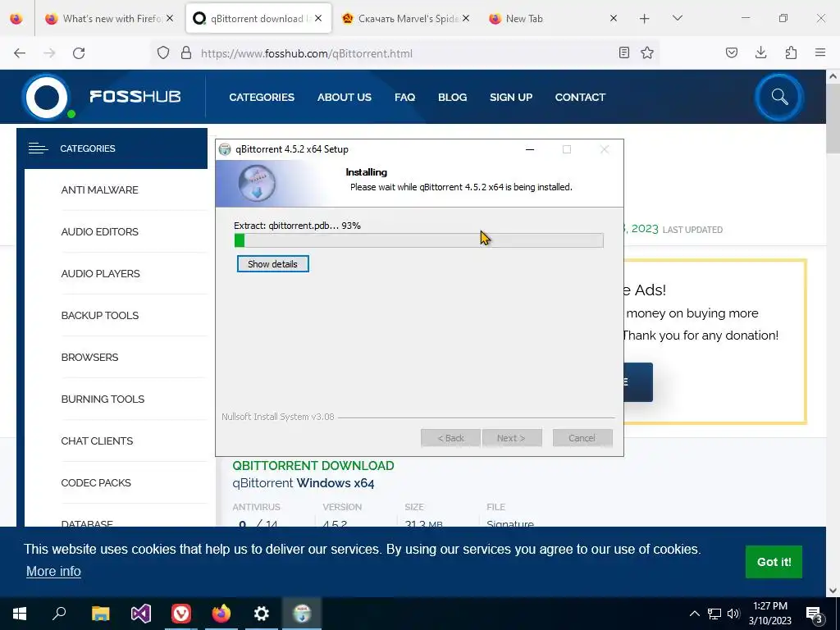This screenshot has height=630, width=840.
Task: Open the Extensions puzzle icon
Action: [791, 52]
